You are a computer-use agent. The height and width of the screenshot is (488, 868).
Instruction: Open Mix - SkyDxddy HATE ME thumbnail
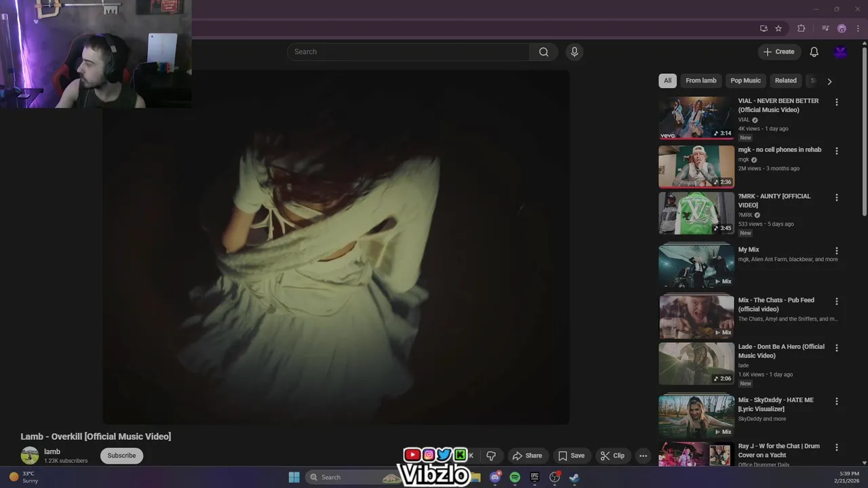(696, 416)
